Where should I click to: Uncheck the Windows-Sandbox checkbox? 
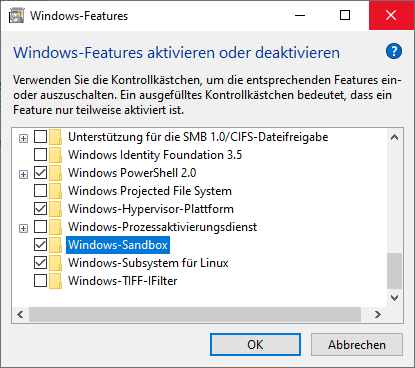point(40,245)
